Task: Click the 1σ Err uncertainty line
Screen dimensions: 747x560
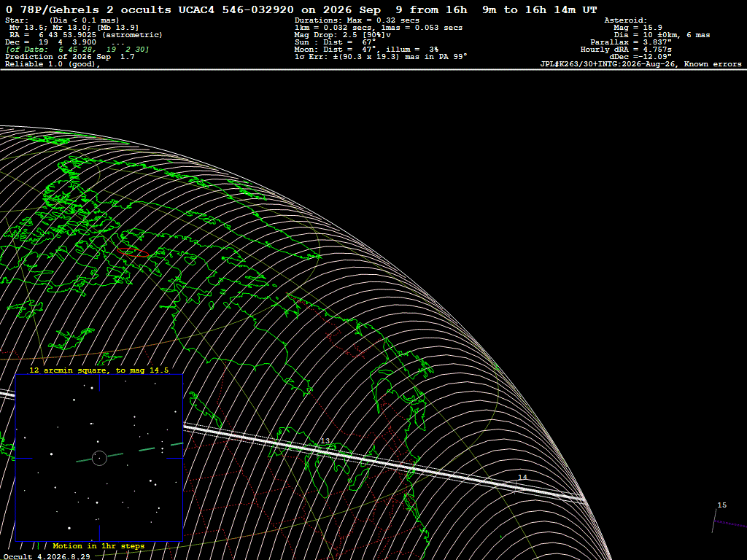Action: pyautogui.click(x=381, y=56)
